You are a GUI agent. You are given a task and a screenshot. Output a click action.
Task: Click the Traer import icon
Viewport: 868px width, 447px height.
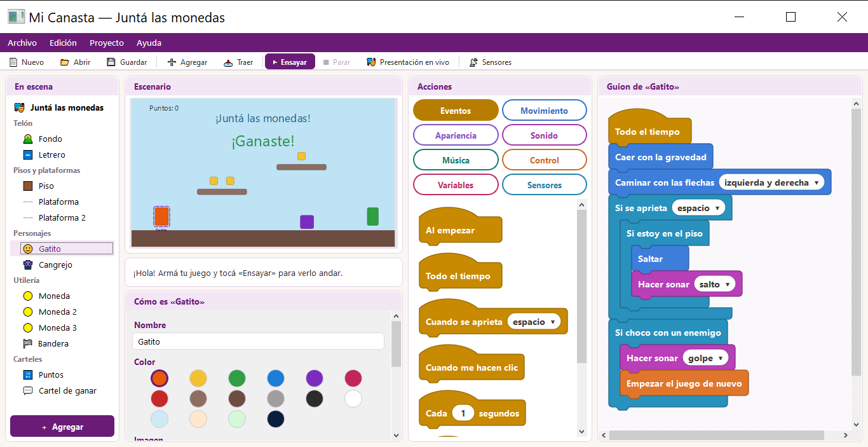click(x=229, y=62)
